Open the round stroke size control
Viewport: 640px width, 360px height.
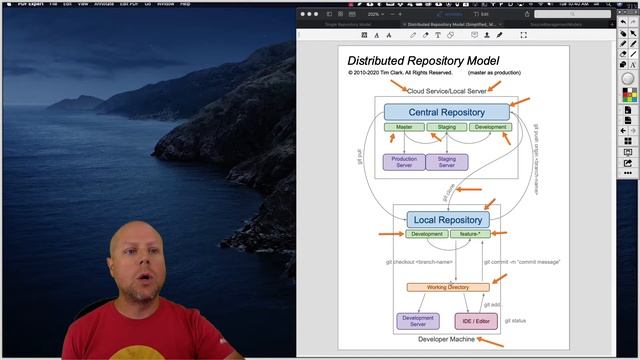click(628, 78)
